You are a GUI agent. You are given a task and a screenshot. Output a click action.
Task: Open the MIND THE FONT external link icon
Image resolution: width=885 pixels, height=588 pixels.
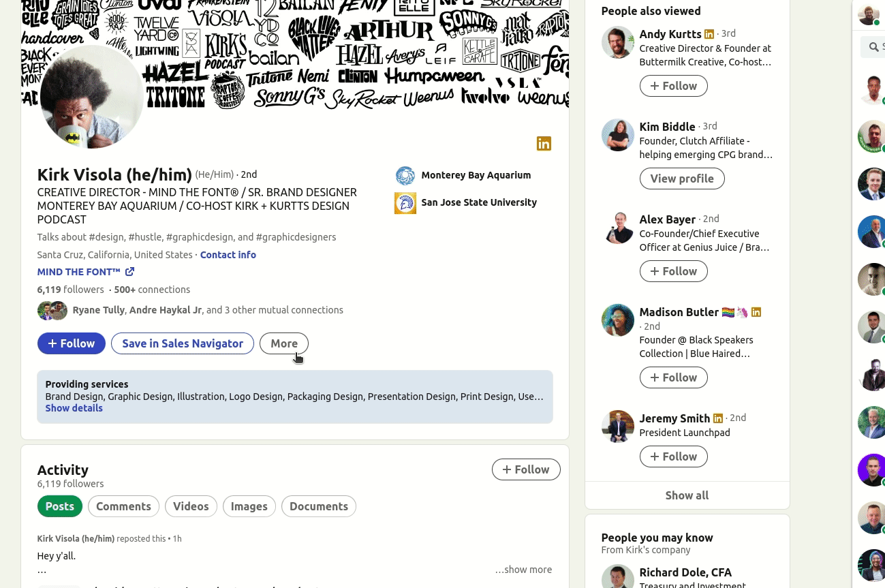(129, 271)
